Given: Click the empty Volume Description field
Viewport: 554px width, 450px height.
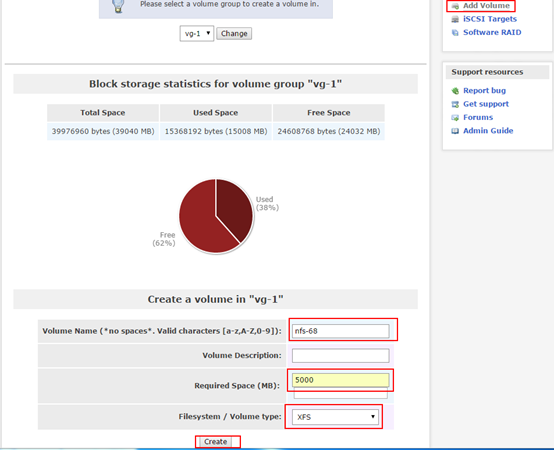Looking at the screenshot, I should click(341, 356).
